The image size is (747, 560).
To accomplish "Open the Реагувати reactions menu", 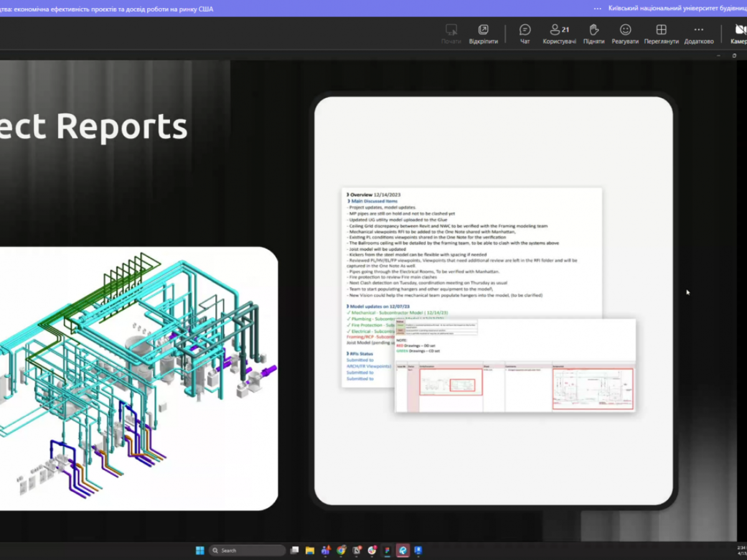I will click(x=625, y=34).
